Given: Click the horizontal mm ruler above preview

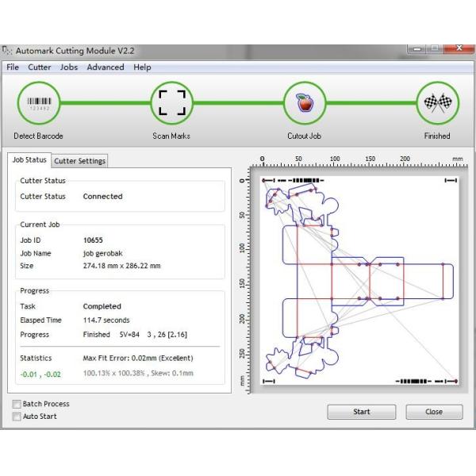Looking at the screenshot, I should [357, 161].
